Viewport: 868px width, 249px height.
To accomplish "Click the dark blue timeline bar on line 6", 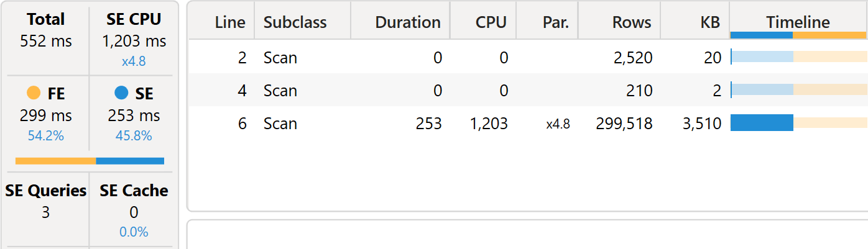I will click(x=762, y=123).
